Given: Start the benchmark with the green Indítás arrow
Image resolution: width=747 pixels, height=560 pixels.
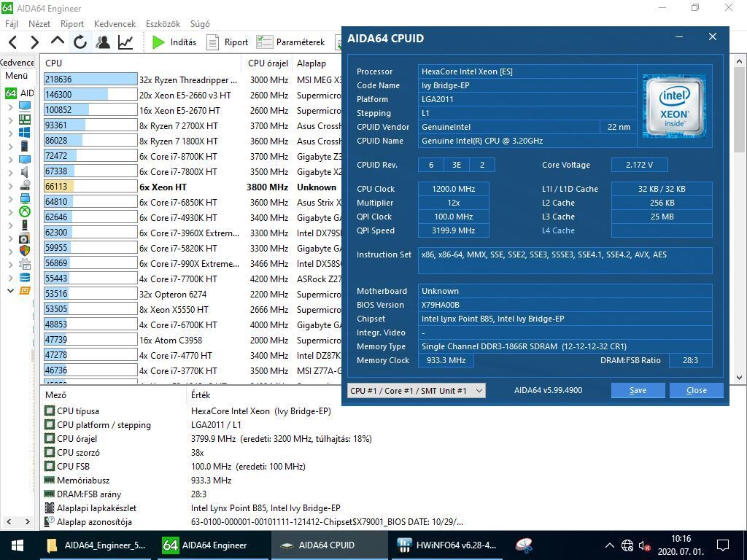Looking at the screenshot, I should [158, 42].
